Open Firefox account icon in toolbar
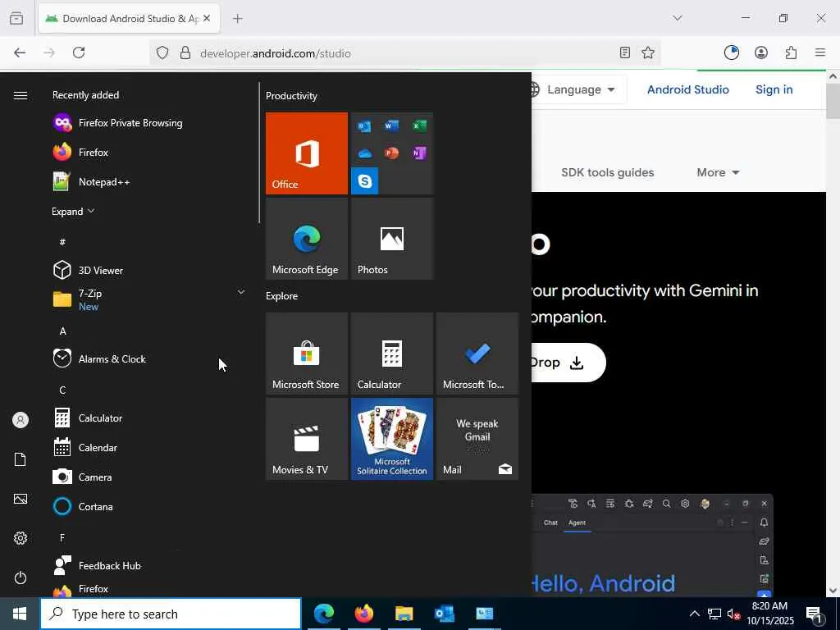 click(761, 52)
